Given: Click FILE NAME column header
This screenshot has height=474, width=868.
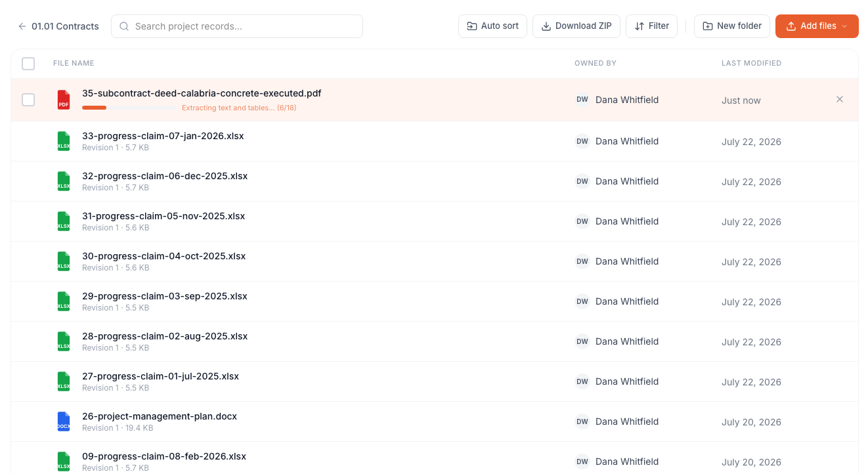Looking at the screenshot, I should point(74,64).
